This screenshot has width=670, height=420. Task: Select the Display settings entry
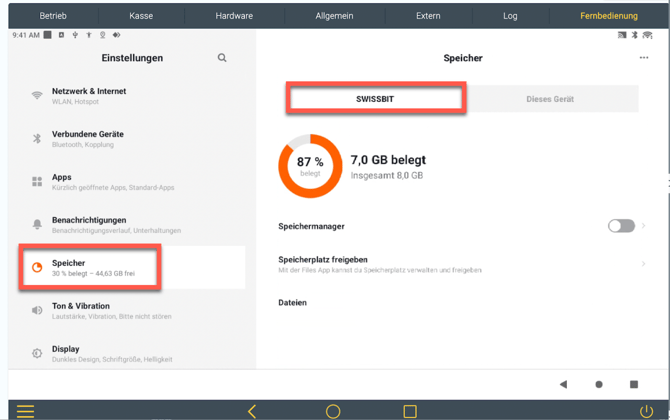(130, 353)
